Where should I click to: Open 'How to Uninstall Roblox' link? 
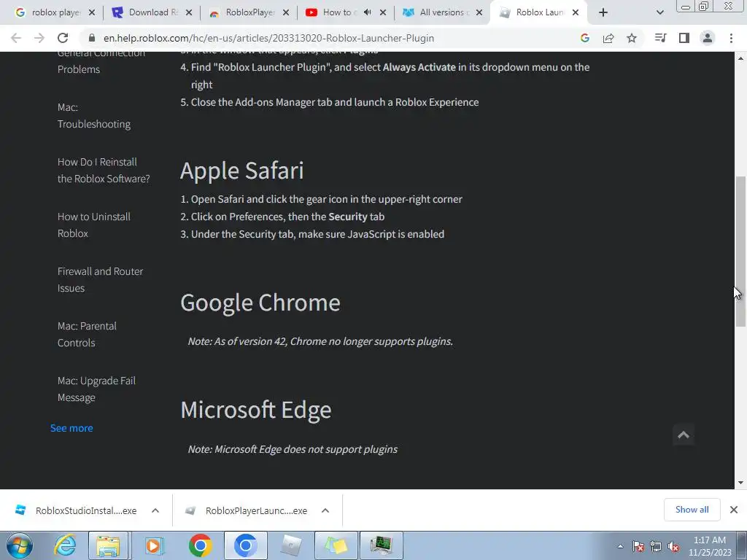94,225
